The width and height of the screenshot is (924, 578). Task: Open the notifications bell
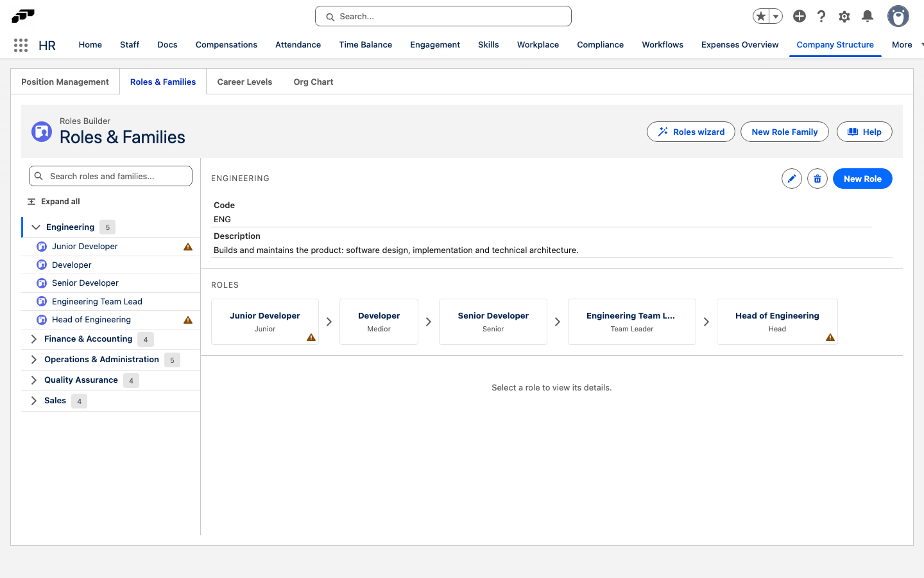(x=868, y=16)
